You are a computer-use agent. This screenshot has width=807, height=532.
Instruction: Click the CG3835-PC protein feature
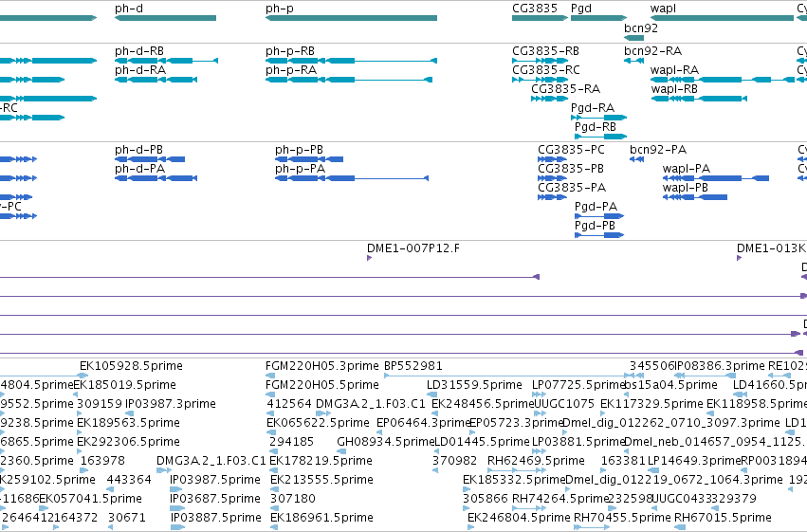552,159
